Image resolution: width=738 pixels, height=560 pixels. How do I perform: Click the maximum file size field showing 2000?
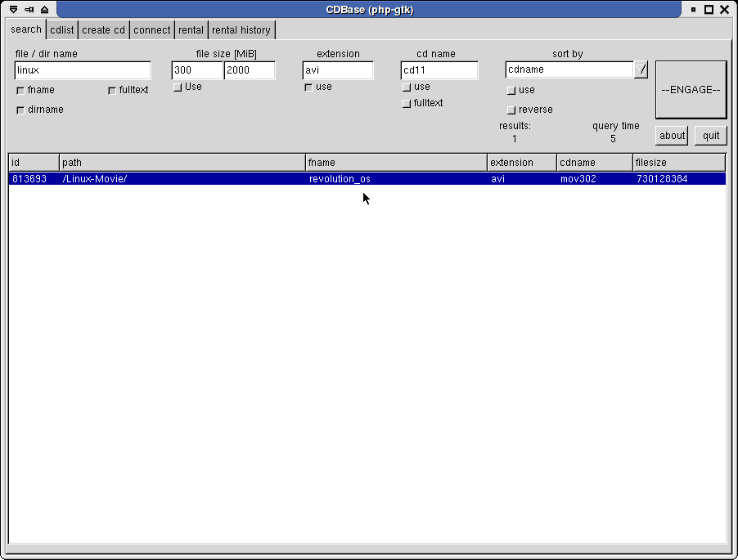[250, 70]
